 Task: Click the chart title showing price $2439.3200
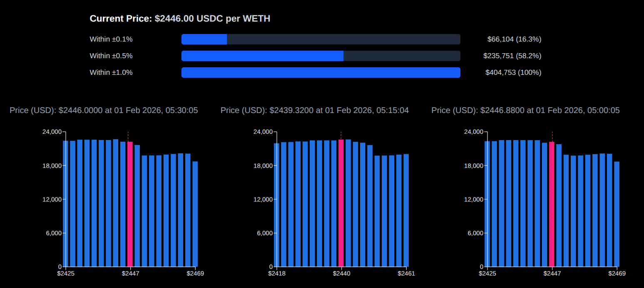pyautogui.click(x=314, y=111)
